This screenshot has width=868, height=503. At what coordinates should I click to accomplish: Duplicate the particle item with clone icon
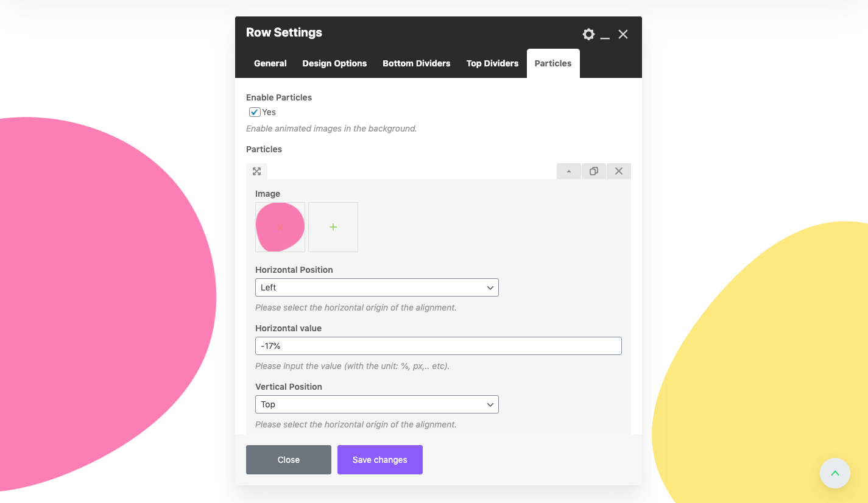click(594, 171)
